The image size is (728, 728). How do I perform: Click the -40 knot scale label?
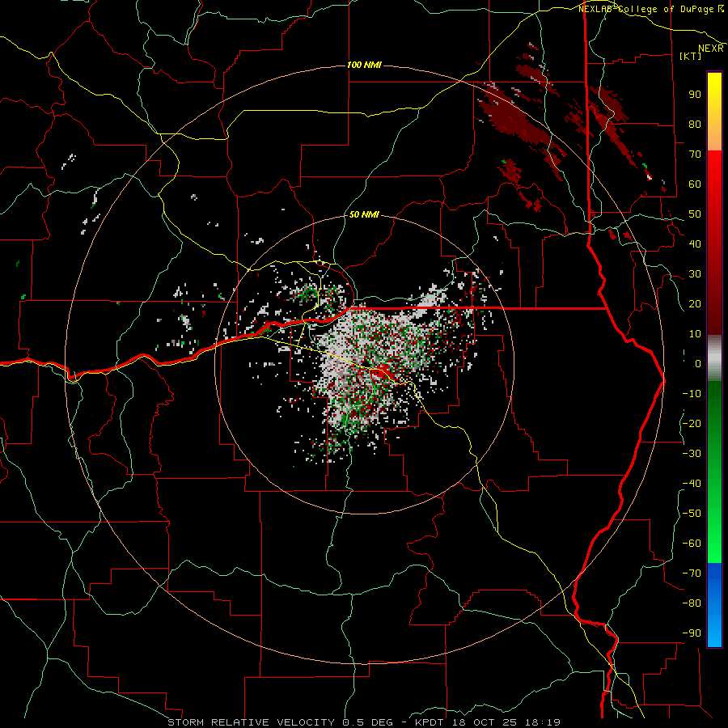[x=692, y=484]
